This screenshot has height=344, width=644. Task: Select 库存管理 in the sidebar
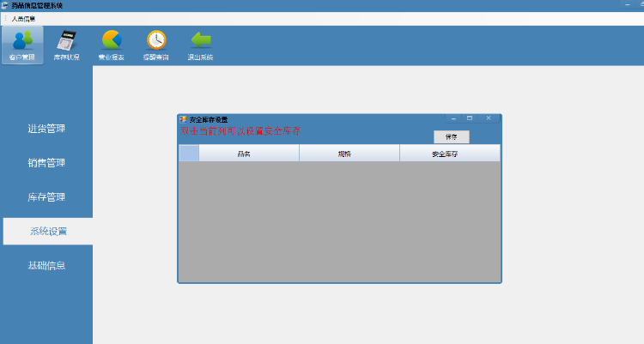point(46,197)
